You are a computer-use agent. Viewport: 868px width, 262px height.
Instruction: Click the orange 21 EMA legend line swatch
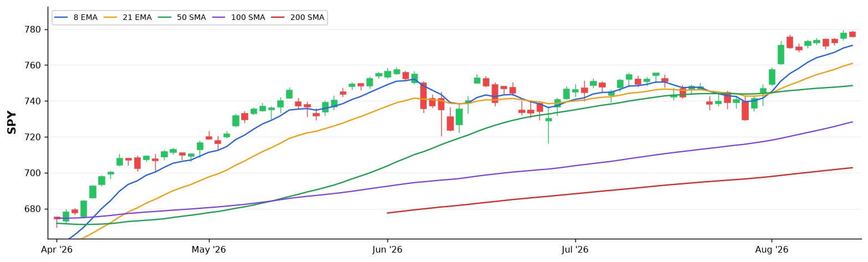111,18
